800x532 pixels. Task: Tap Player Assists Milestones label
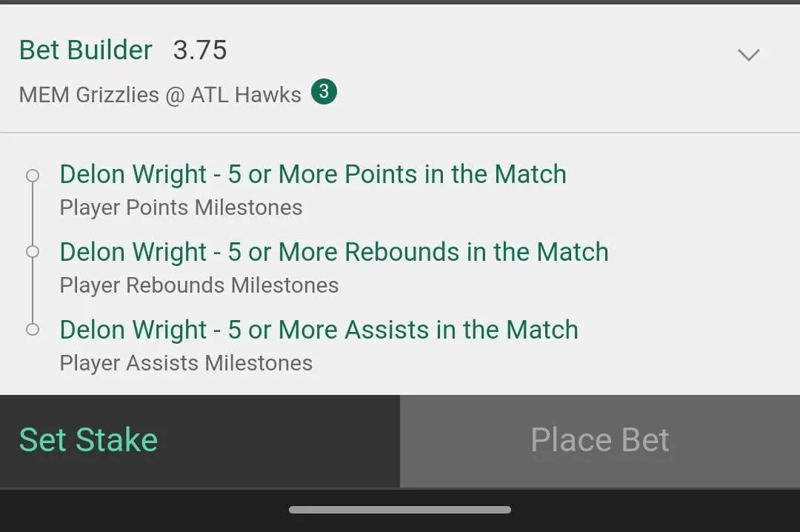point(186,363)
